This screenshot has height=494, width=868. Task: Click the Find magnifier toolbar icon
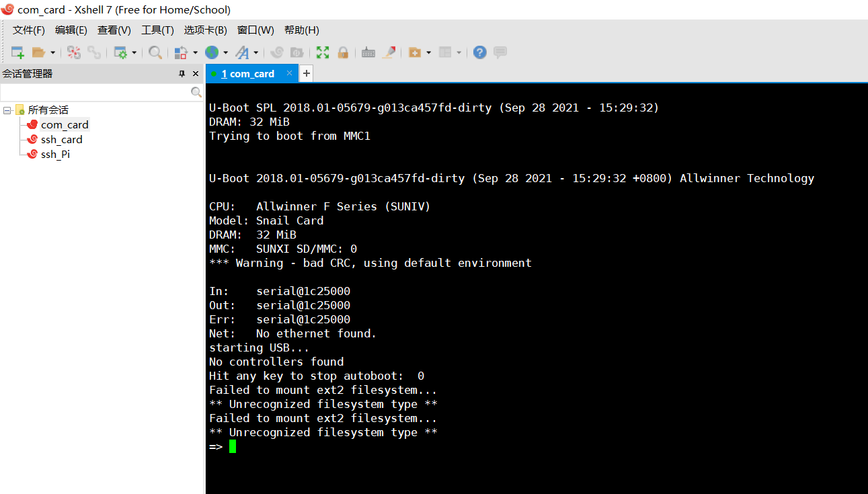155,52
